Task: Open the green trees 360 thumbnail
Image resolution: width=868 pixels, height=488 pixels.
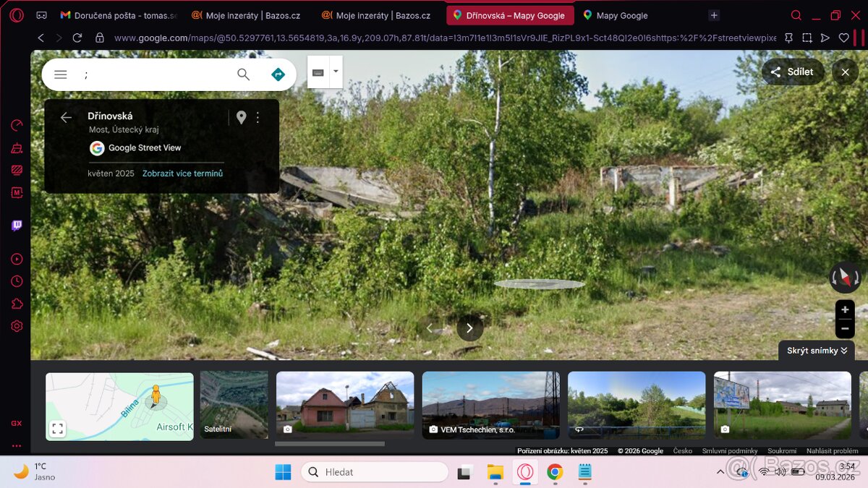Action: tap(637, 405)
